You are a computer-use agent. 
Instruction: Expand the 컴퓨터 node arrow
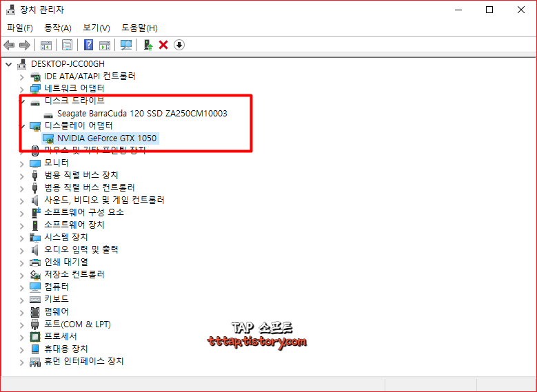point(22,288)
